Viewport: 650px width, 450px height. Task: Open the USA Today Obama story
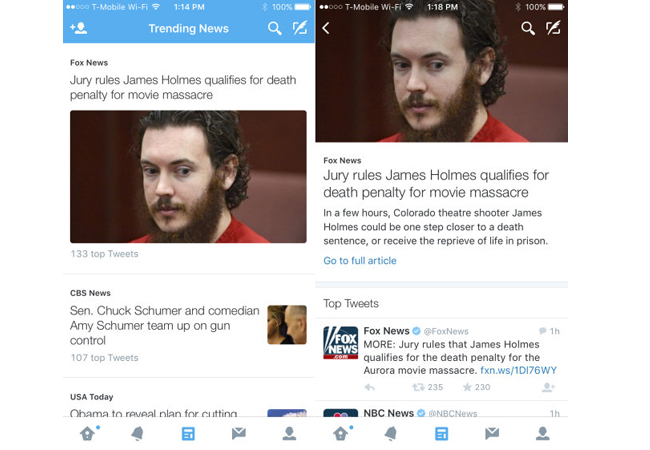click(153, 413)
